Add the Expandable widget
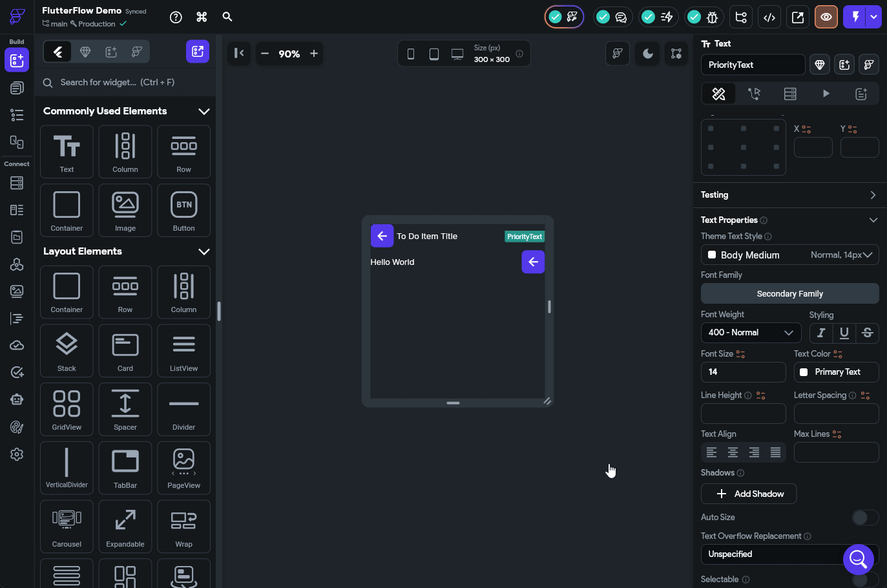887x588 pixels. coord(125,527)
